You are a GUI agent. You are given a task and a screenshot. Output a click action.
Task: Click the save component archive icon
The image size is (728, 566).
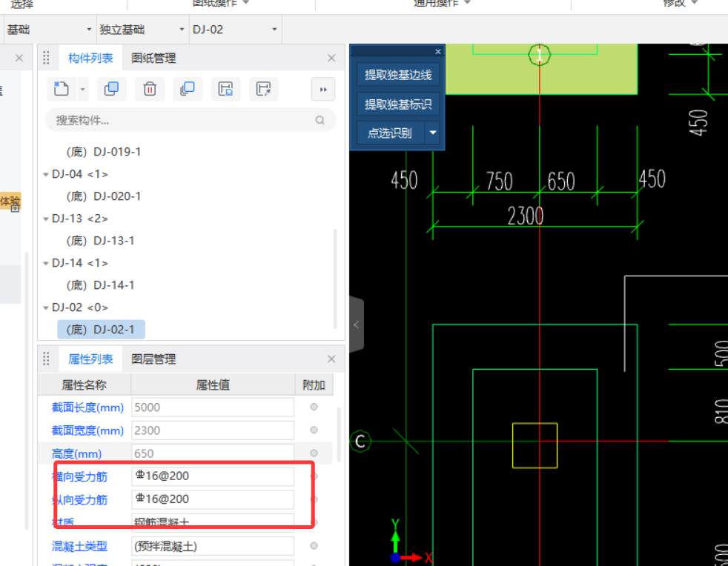coord(225,89)
